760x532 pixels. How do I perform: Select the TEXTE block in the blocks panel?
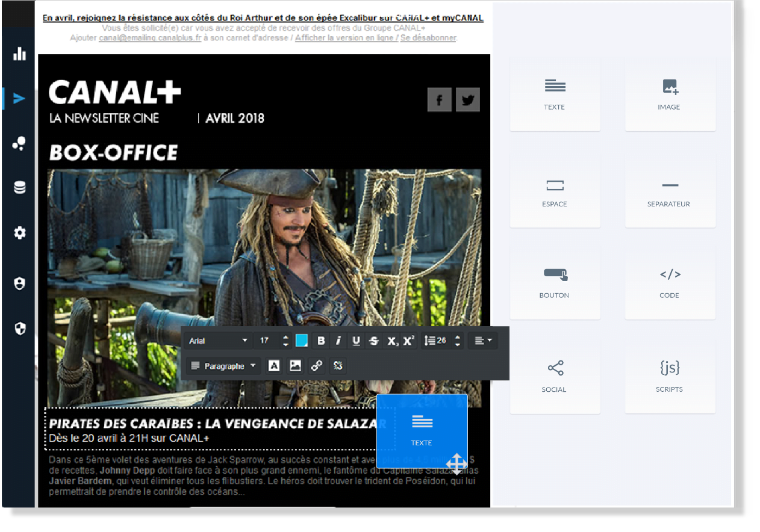point(555,96)
